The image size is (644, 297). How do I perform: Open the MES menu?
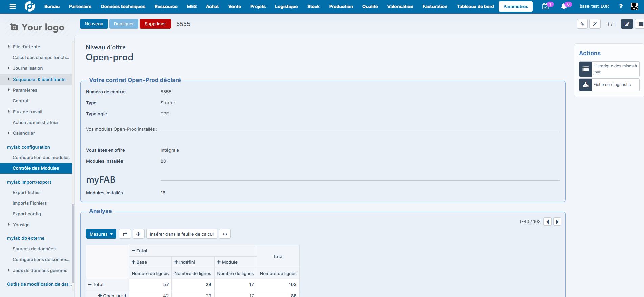pyautogui.click(x=192, y=6)
